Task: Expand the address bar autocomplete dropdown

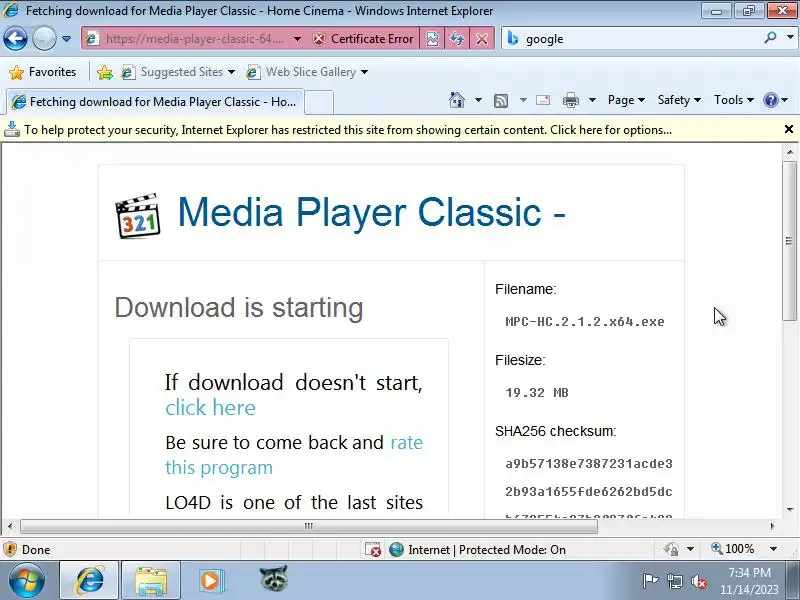Action: [x=297, y=39]
